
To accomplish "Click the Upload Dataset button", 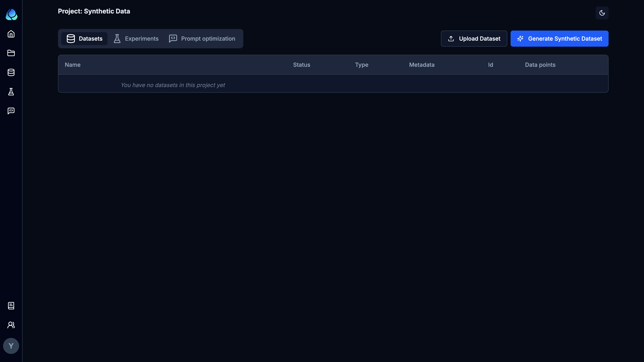I will click(474, 38).
